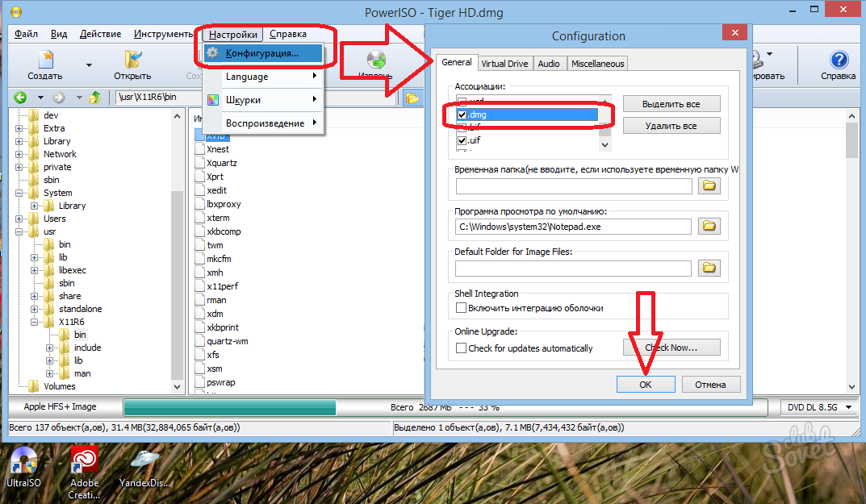Click the Check Now… button
Viewport: 866px width, 504px height.
pyautogui.click(x=671, y=348)
